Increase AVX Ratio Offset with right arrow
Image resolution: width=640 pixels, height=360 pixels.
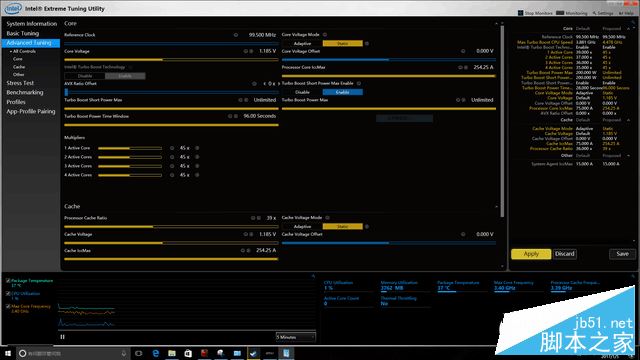tap(279, 84)
